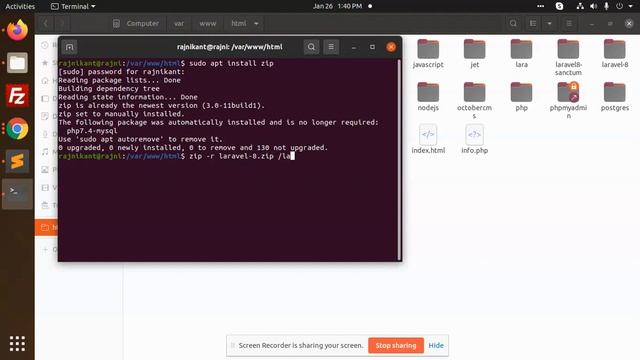
Task: Open volume control in top bar
Action: coord(593,6)
